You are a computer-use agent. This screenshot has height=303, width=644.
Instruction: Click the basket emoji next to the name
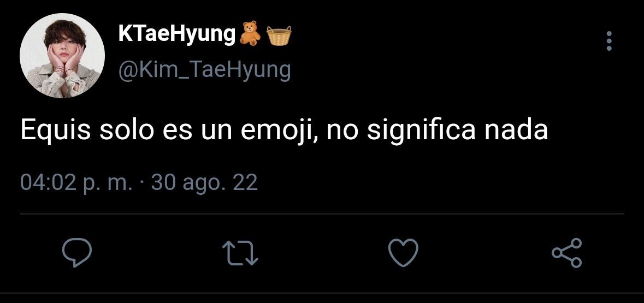pyautogui.click(x=279, y=35)
